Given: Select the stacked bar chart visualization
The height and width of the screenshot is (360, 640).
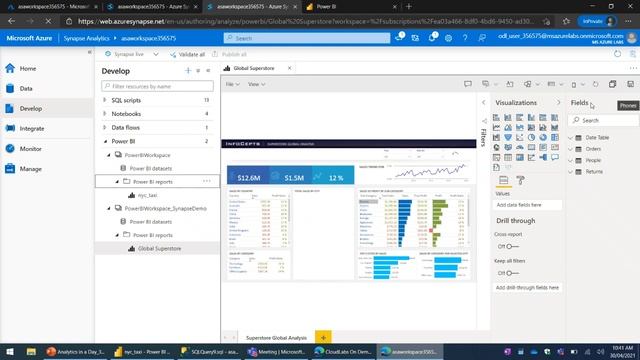Looking at the screenshot, I should [x=496, y=118].
